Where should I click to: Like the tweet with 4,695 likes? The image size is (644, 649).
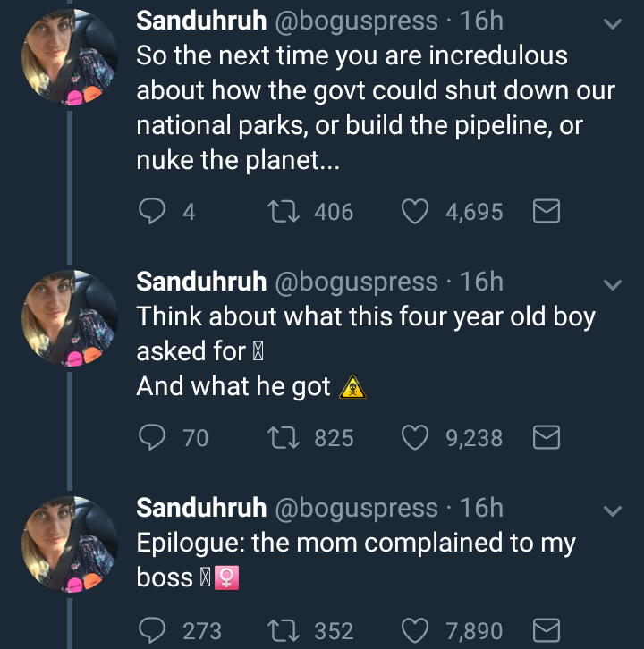coord(413,212)
